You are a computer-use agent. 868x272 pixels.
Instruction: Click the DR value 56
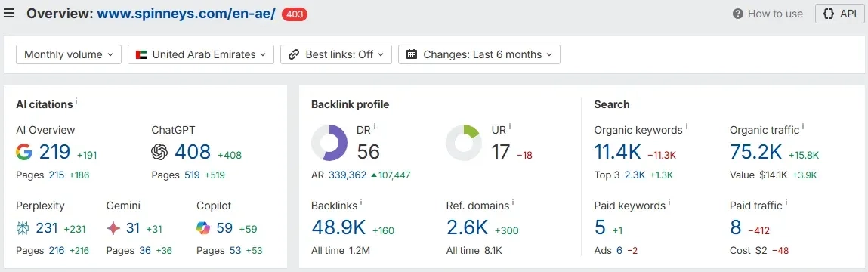[368, 152]
